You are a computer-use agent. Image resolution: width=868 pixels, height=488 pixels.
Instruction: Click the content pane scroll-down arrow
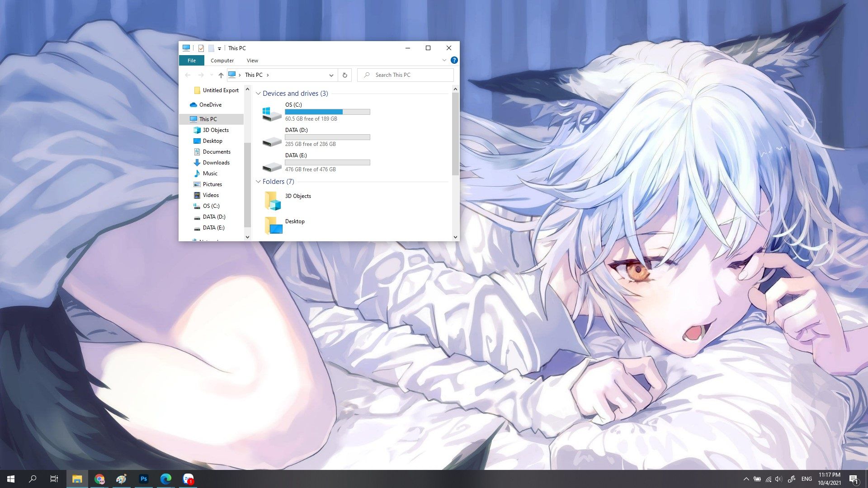point(455,237)
